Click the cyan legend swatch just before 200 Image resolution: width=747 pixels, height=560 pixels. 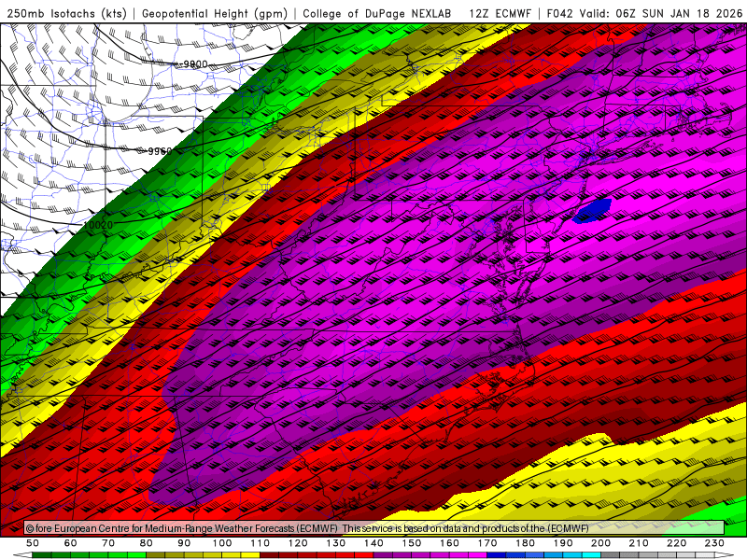(591, 555)
